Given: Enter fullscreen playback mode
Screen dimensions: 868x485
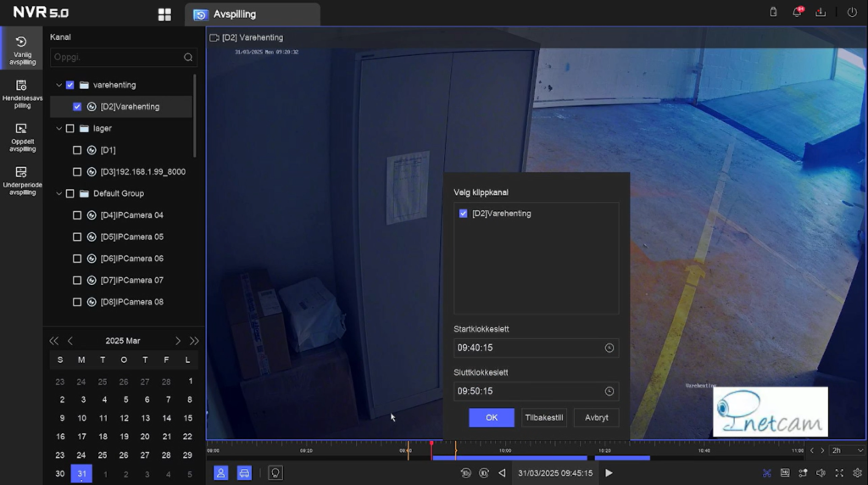Looking at the screenshot, I should tap(839, 473).
